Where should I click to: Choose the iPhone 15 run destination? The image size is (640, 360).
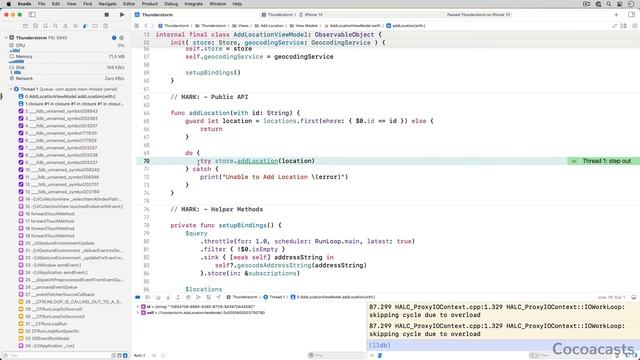point(311,15)
